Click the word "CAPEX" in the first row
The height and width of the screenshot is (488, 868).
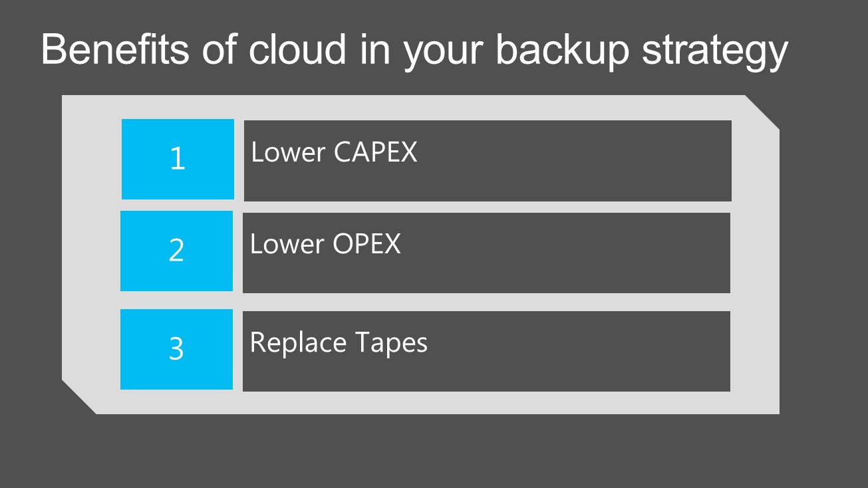tap(376, 152)
